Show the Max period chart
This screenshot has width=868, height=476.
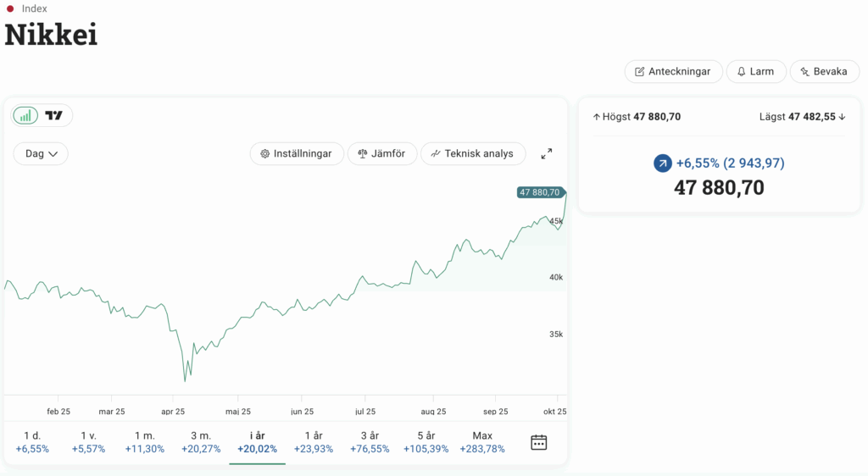(482, 442)
